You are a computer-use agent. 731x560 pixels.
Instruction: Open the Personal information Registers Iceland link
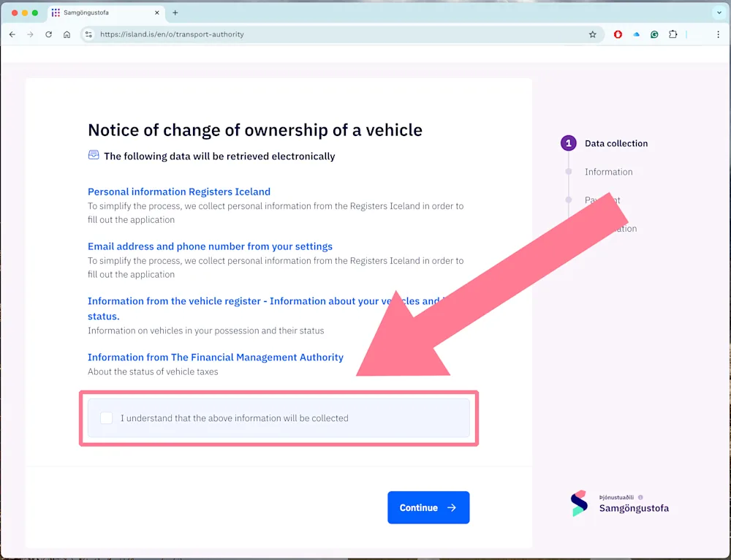click(x=179, y=191)
